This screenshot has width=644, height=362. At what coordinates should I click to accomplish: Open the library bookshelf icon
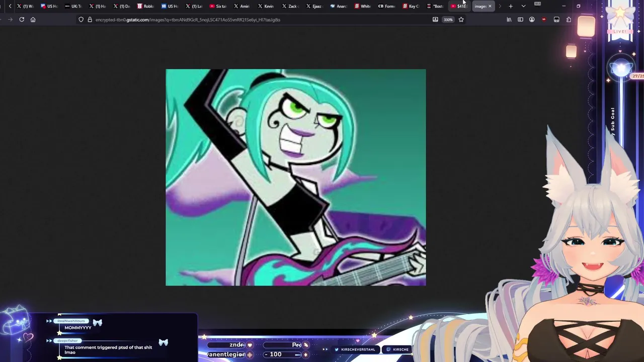(509, 20)
